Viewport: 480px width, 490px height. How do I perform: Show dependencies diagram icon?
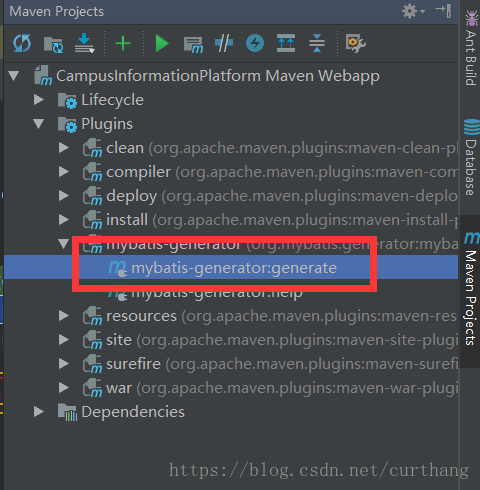coord(286,43)
